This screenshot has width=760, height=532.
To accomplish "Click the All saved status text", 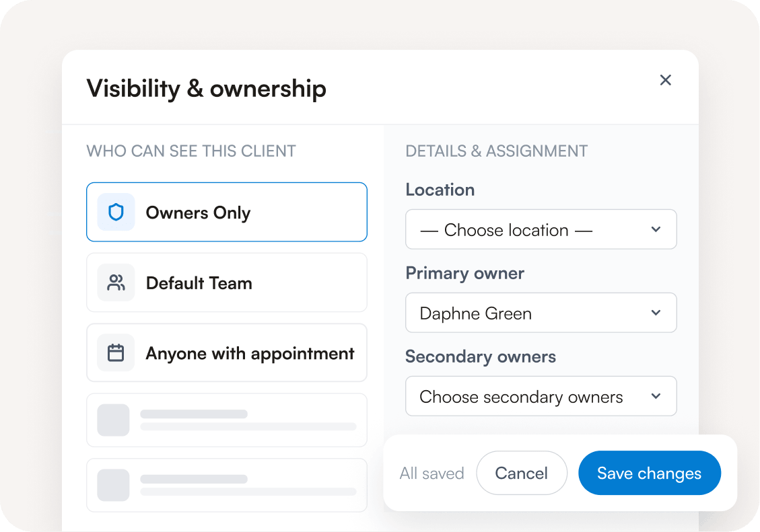I will 432,473.
